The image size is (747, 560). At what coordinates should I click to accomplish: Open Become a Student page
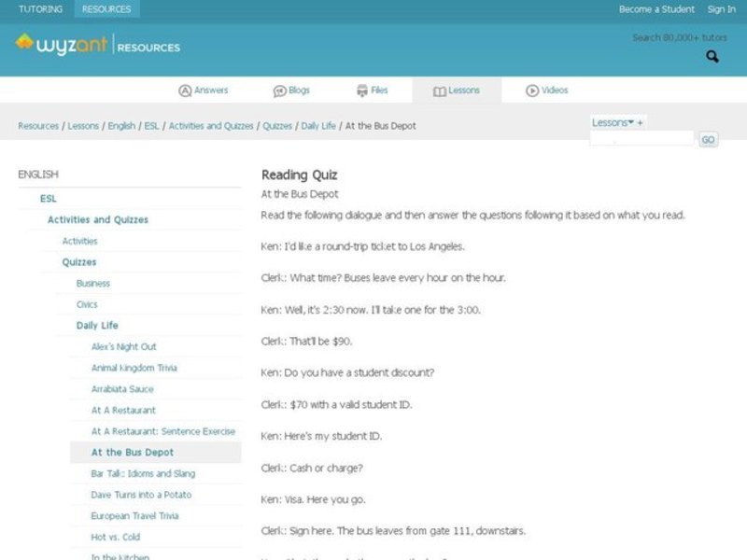tap(655, 8)
